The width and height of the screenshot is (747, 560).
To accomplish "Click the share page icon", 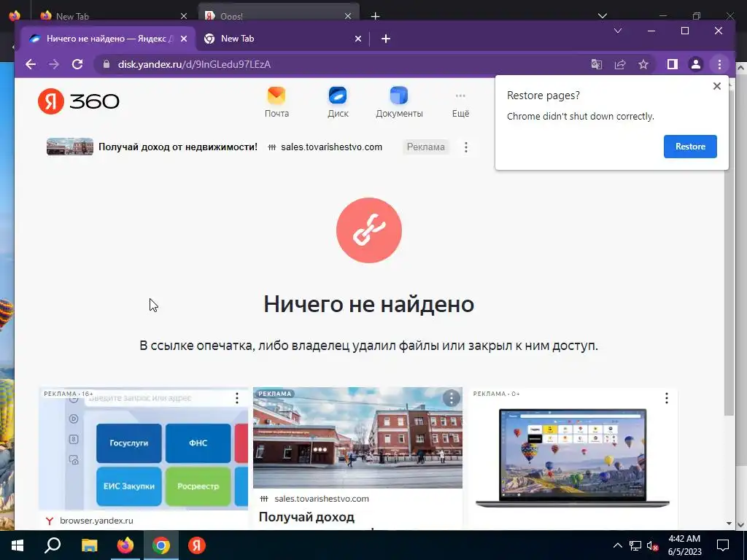I will click(620, 64).
